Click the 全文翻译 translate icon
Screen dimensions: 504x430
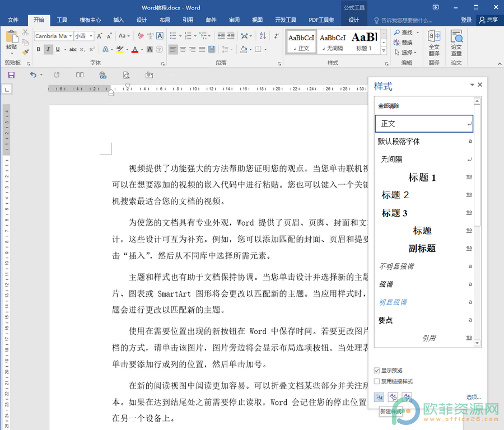click(x=434, y=43)
